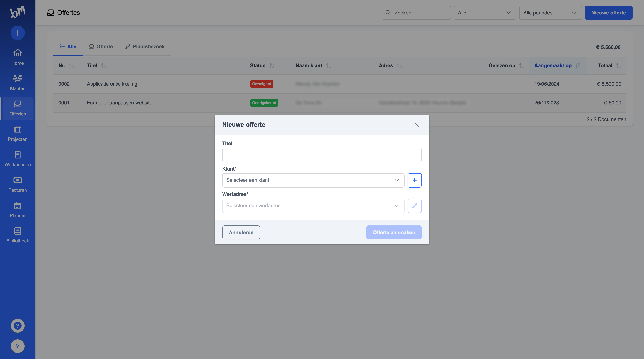The image size is (644, 359).
Task: Close the Nieuwe offerte dialog
Action: tap(416, 124)
